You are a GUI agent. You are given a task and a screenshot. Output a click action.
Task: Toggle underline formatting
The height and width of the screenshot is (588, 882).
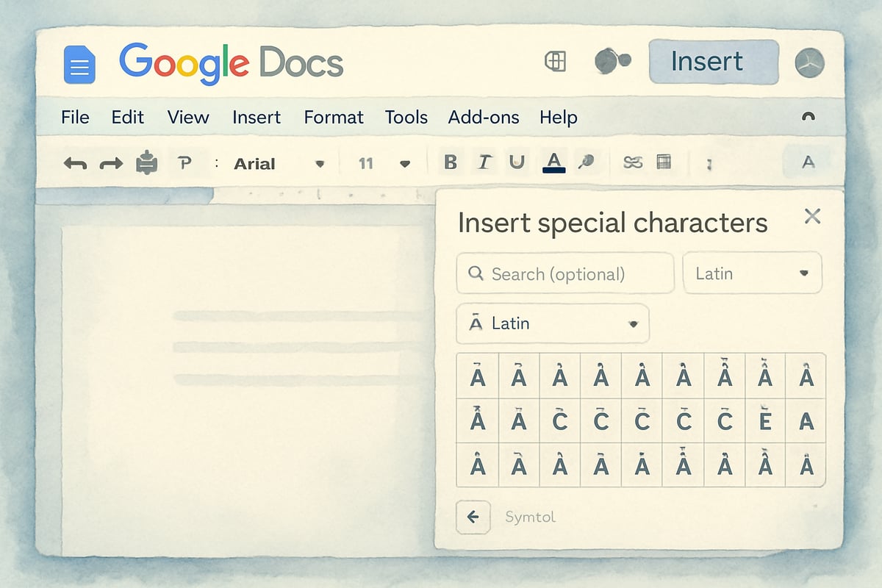point(517,162)
